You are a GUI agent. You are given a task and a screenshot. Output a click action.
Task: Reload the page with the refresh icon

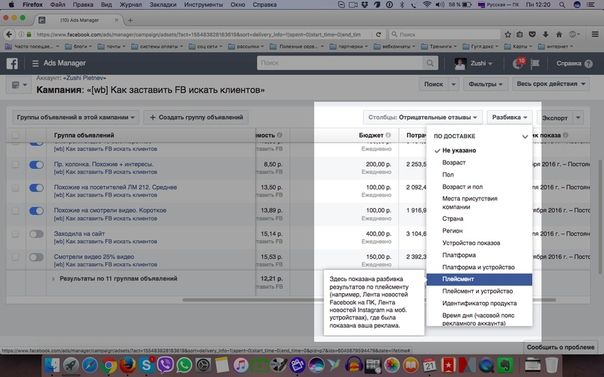(x=378, y=34)
